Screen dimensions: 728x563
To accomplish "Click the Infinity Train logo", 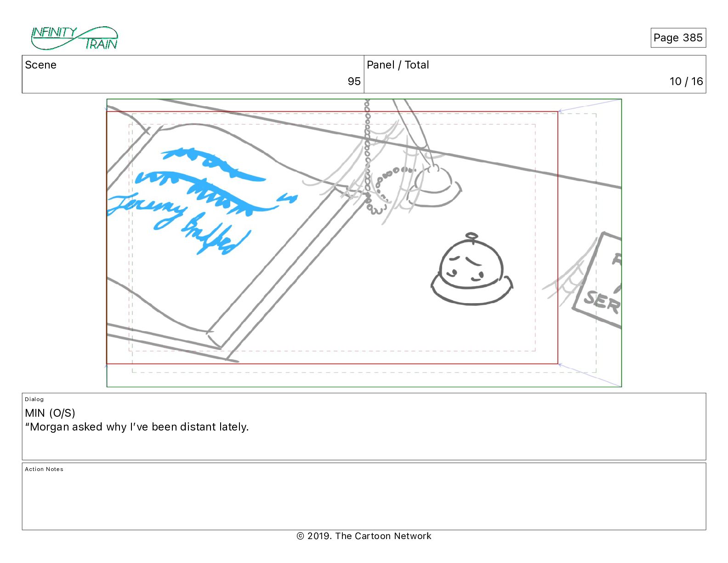I will pyautogui.click(x=74, y=38).
